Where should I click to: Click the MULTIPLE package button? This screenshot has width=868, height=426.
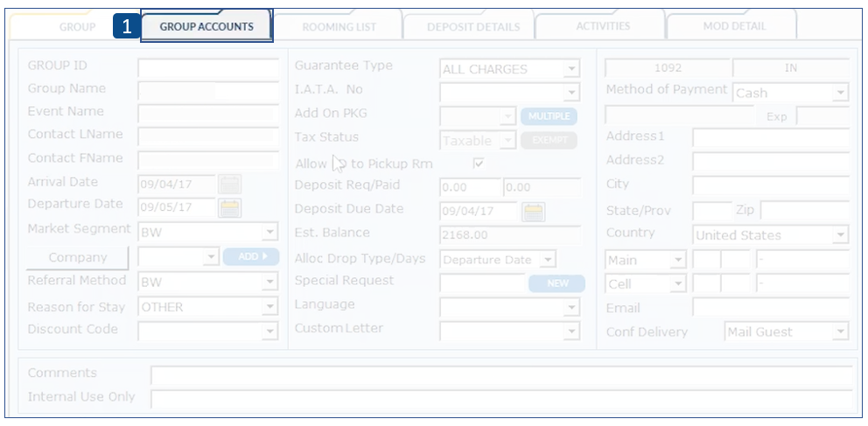[549, 116]
